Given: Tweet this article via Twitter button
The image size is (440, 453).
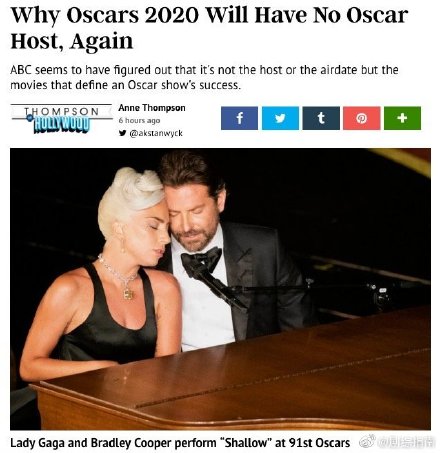Looking at the screenshot, I should tap(280, 118).
